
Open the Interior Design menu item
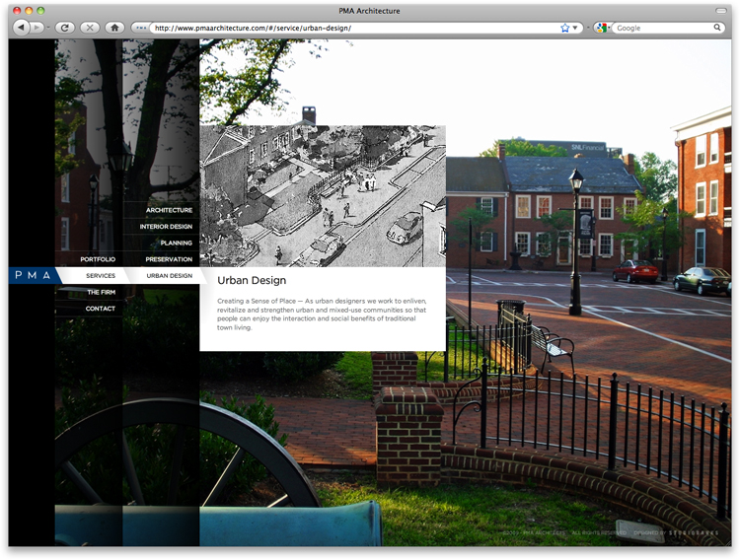(x=166, y=227)
